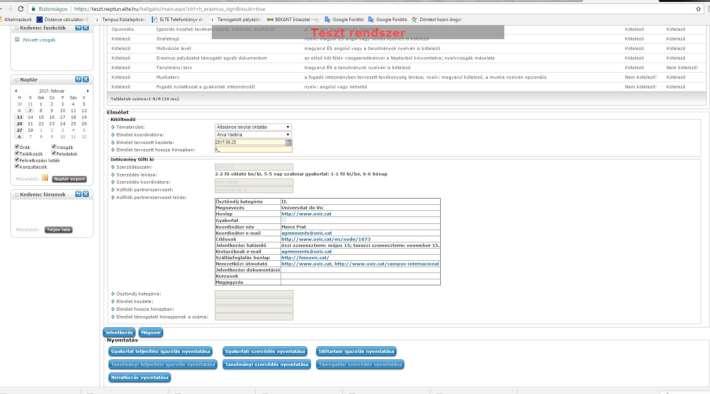The width and height of the screenshot is (710, 394).
Task: Go to next month in calendar
Action: point(87,91)
